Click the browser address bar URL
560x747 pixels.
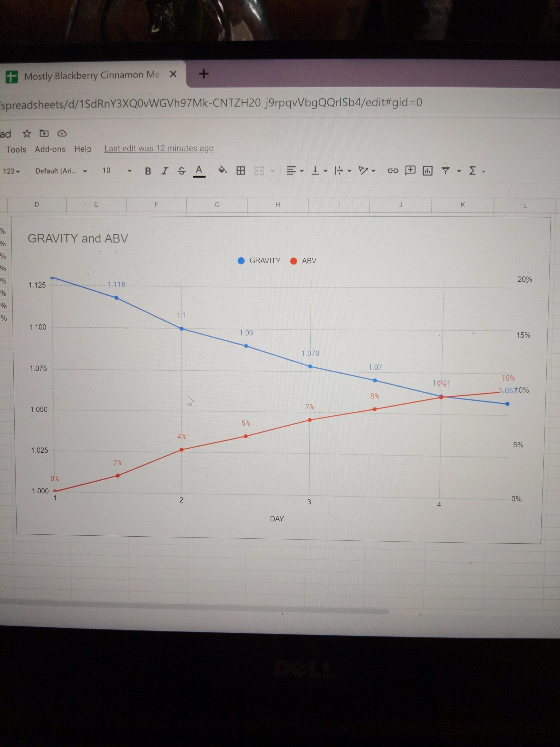pyautogui.click(x=211, y=103)
